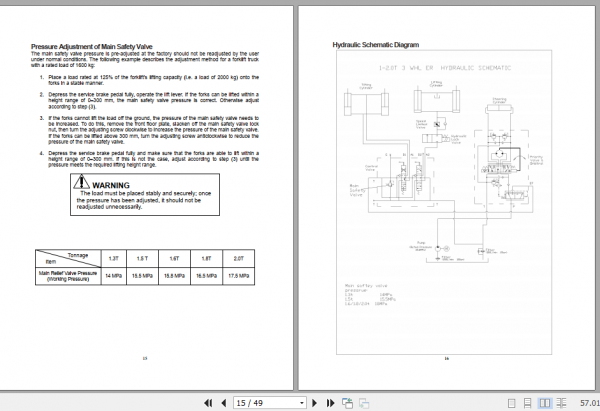Switch to single page layout
The height and width of the screenshot is (411, 600).
511,403
